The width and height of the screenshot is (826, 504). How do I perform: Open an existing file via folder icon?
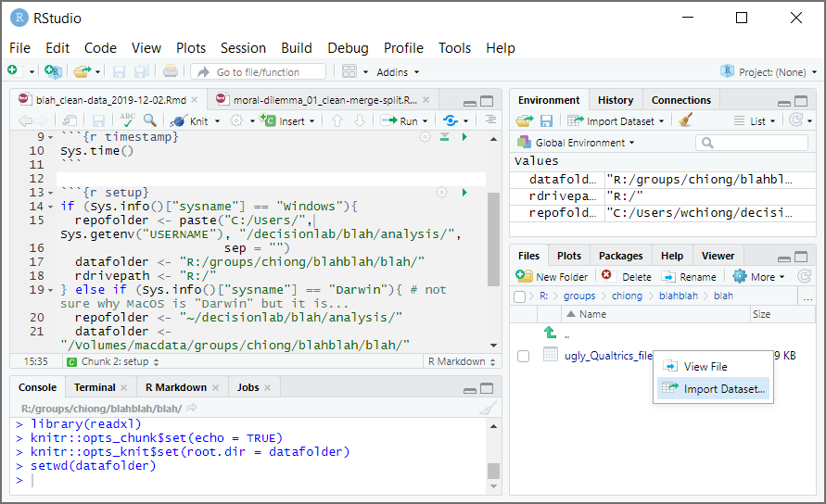point(82,71)
